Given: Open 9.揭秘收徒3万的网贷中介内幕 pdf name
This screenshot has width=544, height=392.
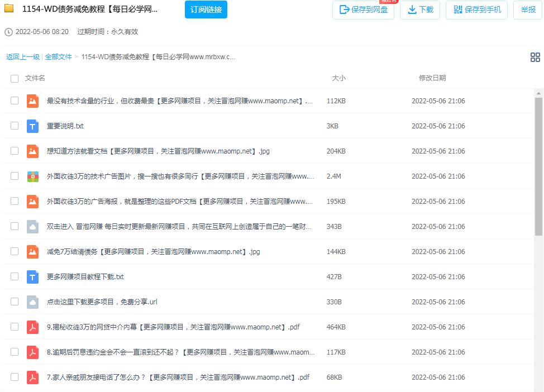Looking at the screenshot, I should [173, 327].
